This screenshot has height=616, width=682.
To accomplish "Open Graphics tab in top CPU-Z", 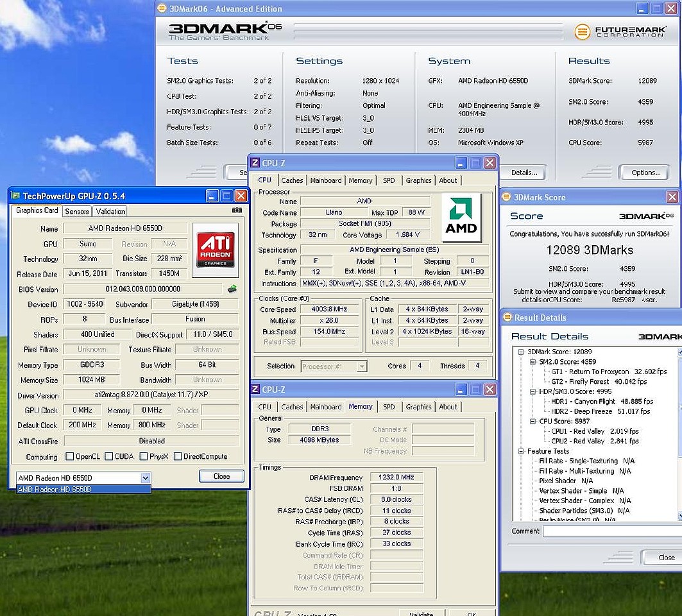I will tap(418, 180).
